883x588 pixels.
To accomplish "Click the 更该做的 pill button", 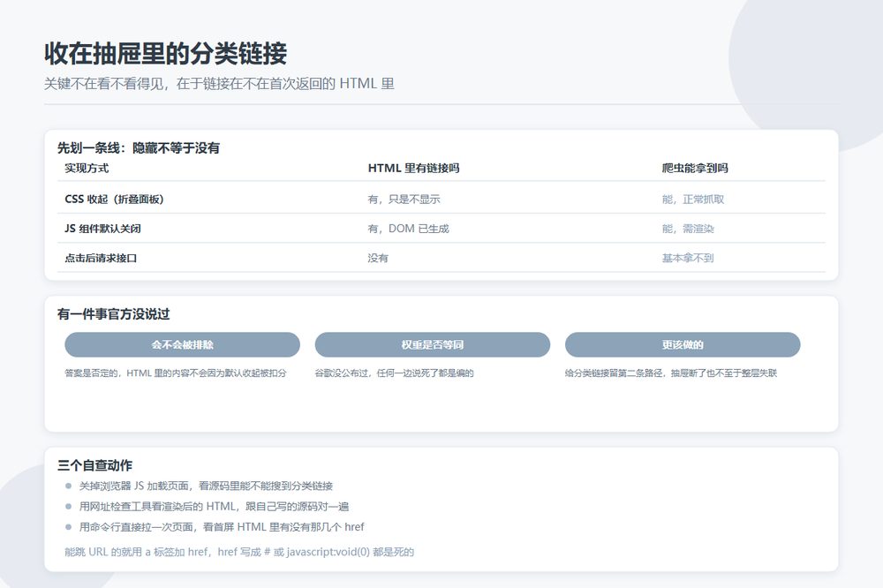I will (x=683, y=344).
